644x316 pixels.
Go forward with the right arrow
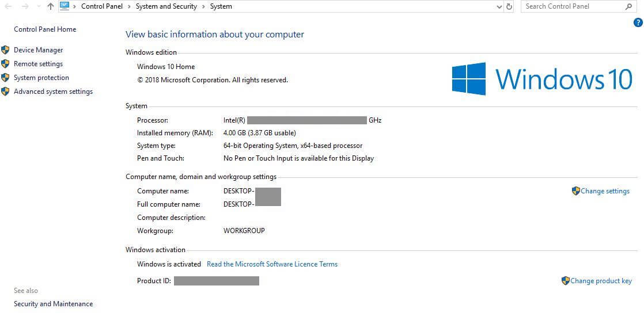click(x=25, y=6)
